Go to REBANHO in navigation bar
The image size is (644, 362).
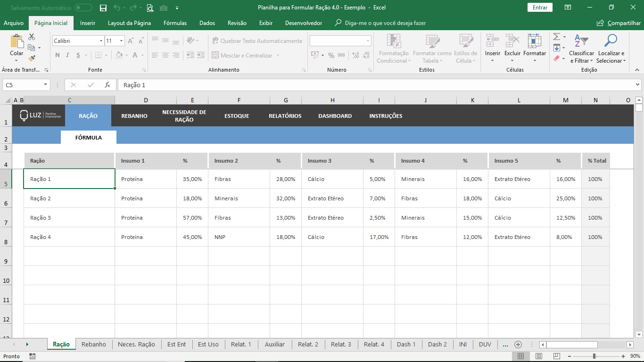click(x=134, y=116)
